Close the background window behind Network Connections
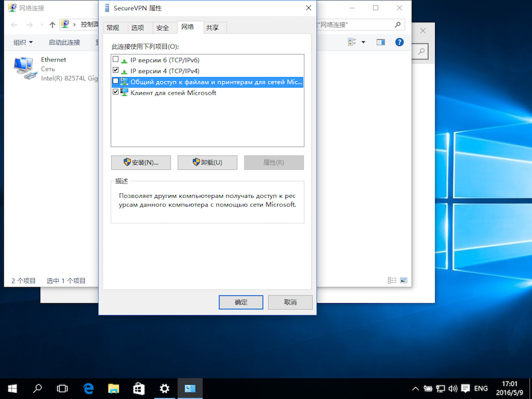Viewport: 532px width, 399px height. coord(423,31)
